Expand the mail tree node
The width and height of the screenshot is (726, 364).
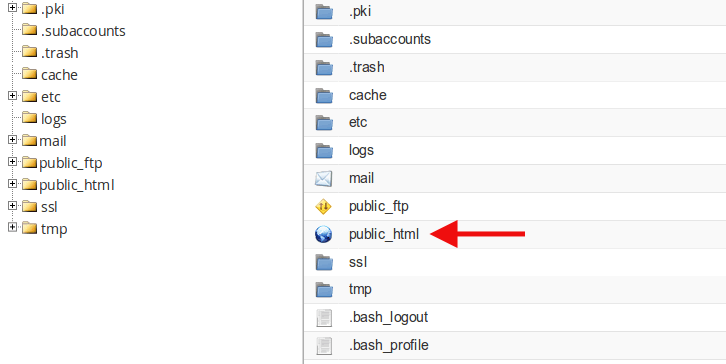click(13, 140)
